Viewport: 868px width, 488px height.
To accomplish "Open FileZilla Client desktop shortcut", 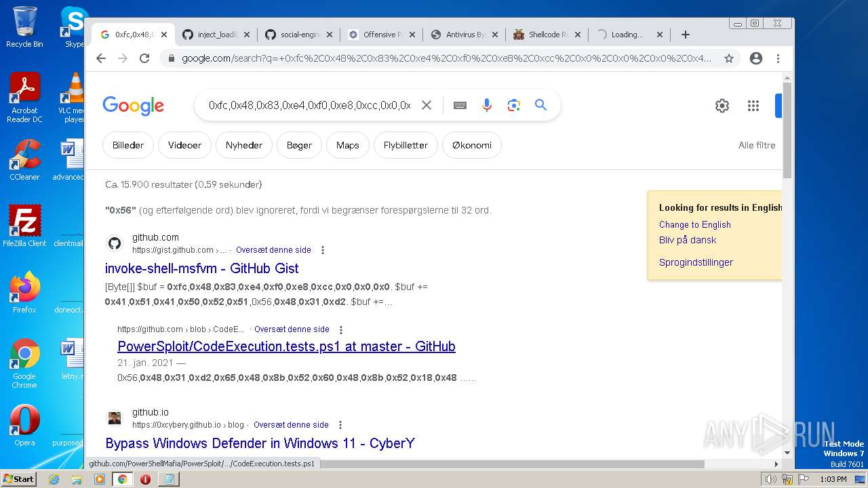I will coord(24,226).
